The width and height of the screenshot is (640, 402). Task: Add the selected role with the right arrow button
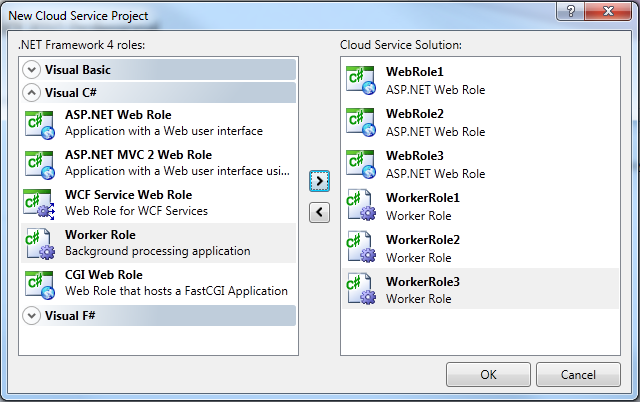click(319, 180)
